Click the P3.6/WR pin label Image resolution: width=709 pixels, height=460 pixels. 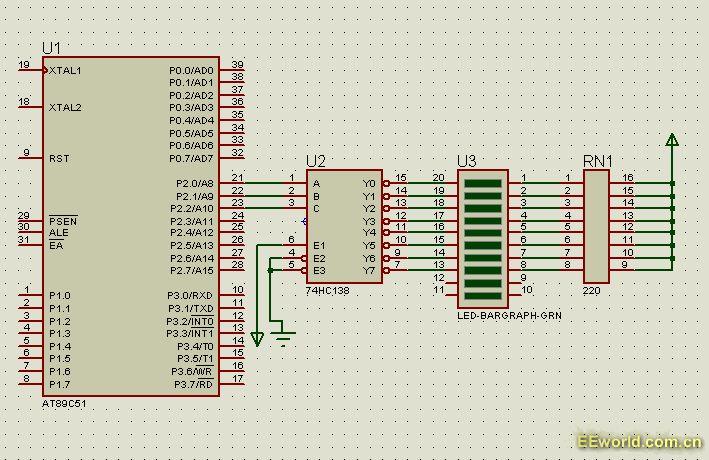coord(192,371)
